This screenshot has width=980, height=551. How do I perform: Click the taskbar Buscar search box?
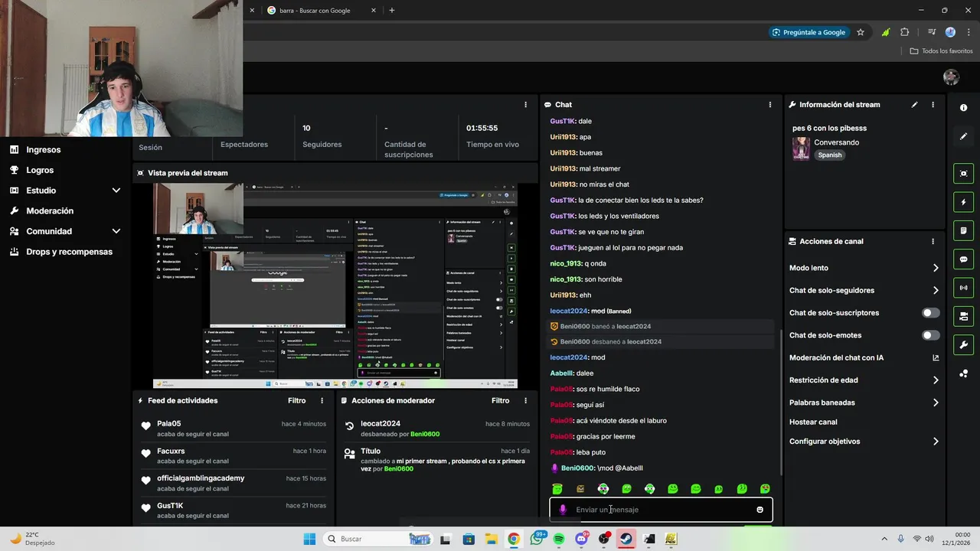tap(377, 539)
